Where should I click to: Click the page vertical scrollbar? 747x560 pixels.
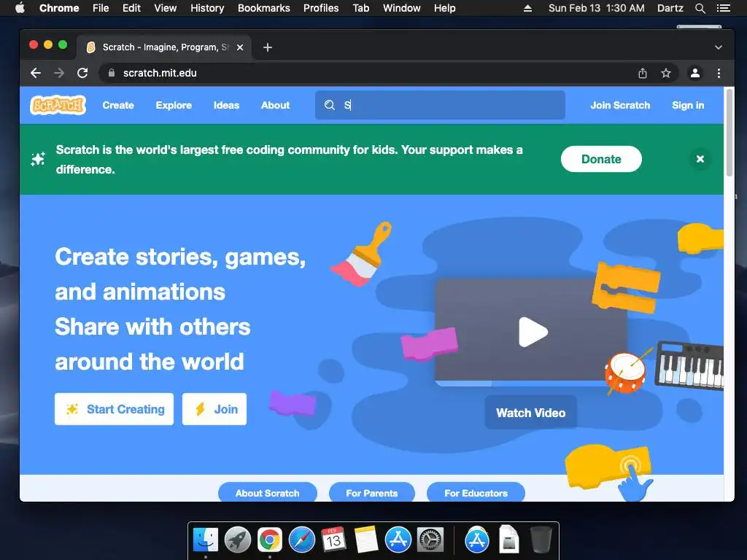pos(729,133)
